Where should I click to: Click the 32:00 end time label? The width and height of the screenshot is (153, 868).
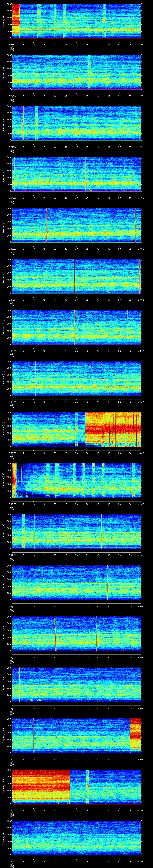[x=141, y=44]
